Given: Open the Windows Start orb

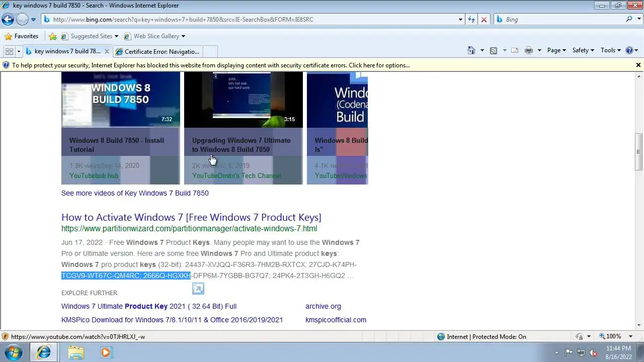Looking at the screenshot, I should [14, 352].
